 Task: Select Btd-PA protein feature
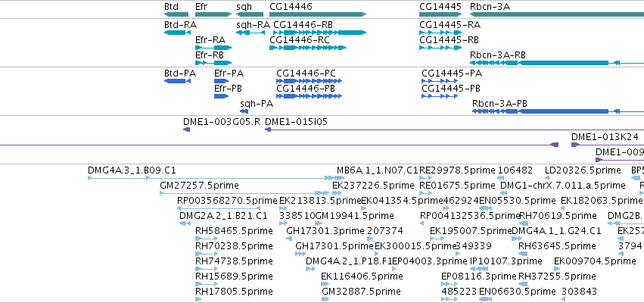click(x=177, y=81)
